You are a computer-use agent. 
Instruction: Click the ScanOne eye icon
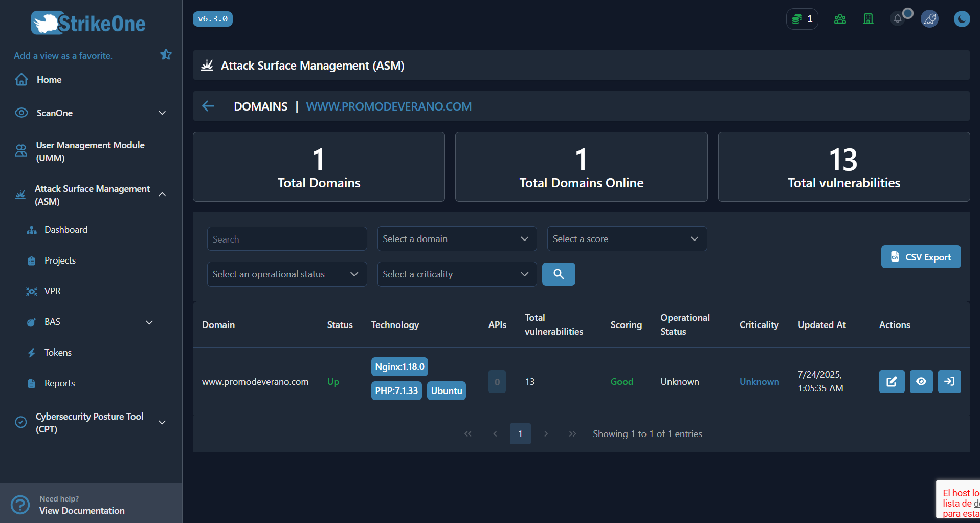[21, 113]
